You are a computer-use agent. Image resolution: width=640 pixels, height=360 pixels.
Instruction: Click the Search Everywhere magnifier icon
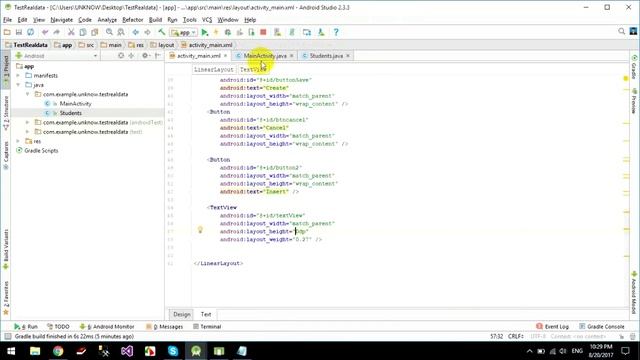pyautogui.click(x=622, y=31)
